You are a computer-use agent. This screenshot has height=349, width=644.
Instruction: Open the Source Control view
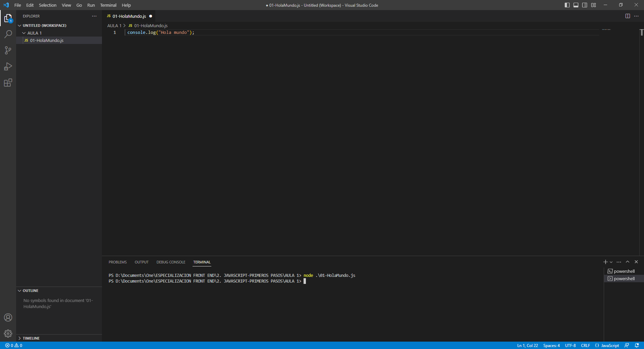8,50
